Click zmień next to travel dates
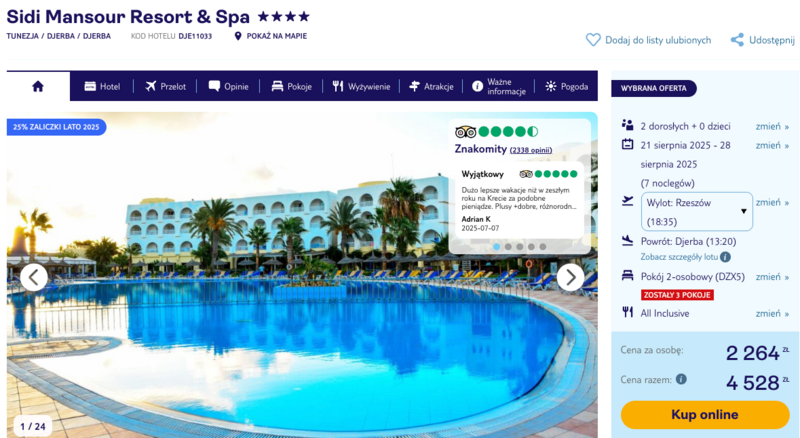The height and width of the screenshot is (438, 800). point(772,145)
